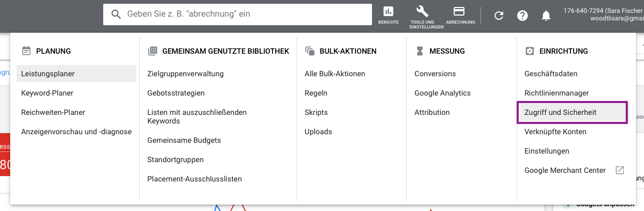Image resolution: width=644 pixels, height=211 pixels.
Task: Go to Conversions under Messung
Action: point(435,74)
